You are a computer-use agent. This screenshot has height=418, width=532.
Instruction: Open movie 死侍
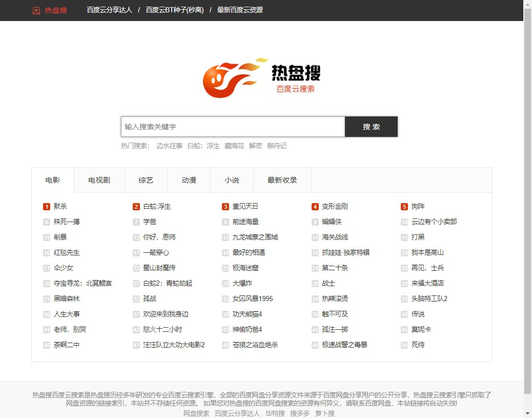(x=418, y=345)
